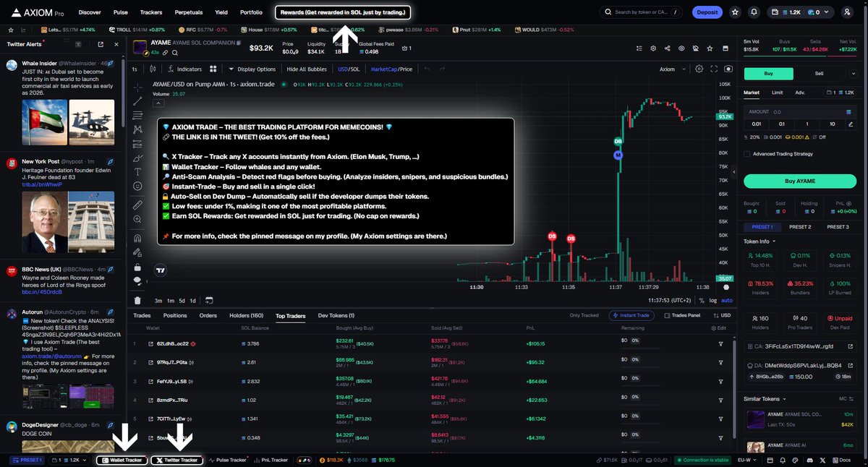The width and height of the screenshot is (868, 467).
Task: Click the undo arrow in chart toolbar
Action: [427, 69]
